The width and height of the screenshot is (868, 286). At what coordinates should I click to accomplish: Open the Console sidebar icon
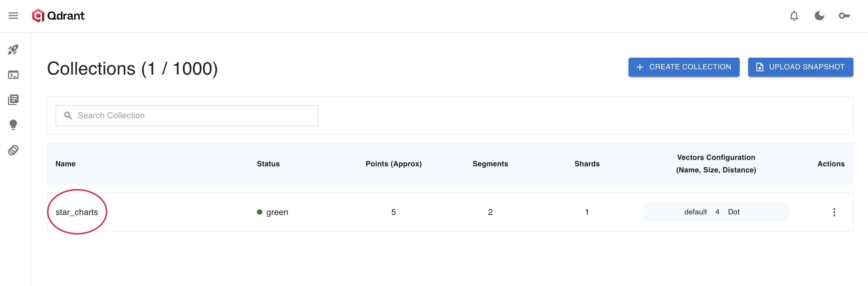13,75
